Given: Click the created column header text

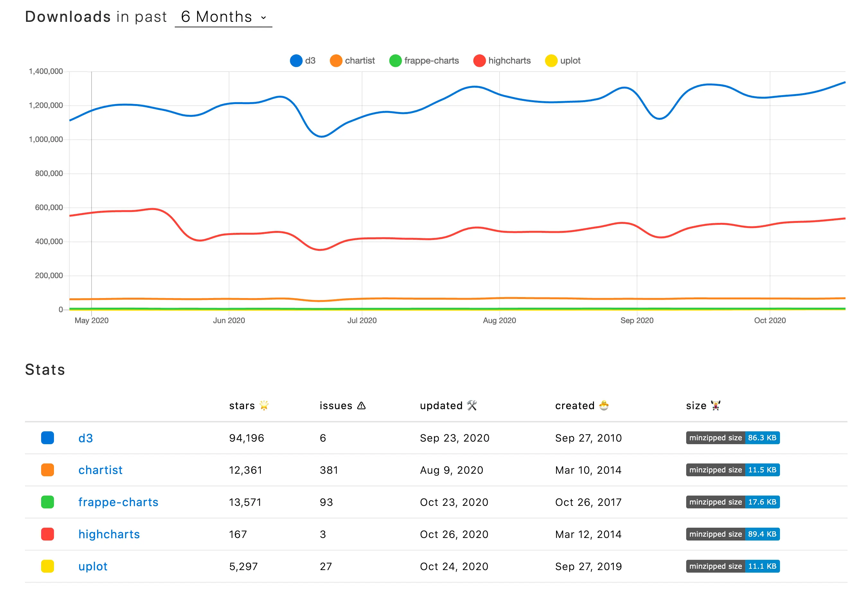Looking at the screenshot, I should coord(575,406).
